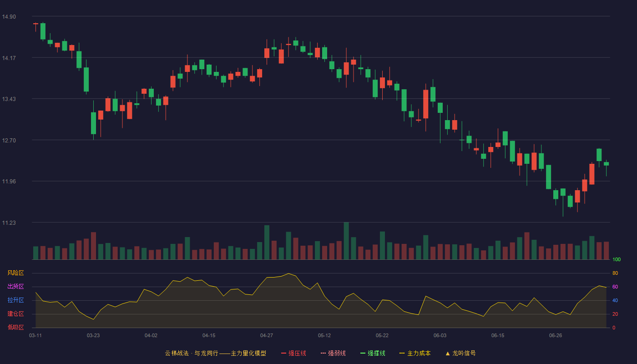Click the tallest green volume bar
637x364 pixels.
346,241
